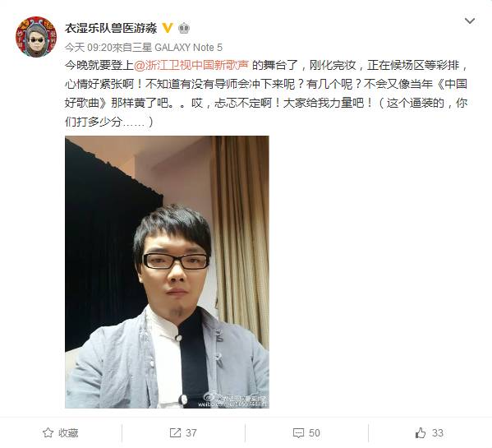Click the 今天 09:20 timestamp
The image size is (492, 448).
click(89, 48)
